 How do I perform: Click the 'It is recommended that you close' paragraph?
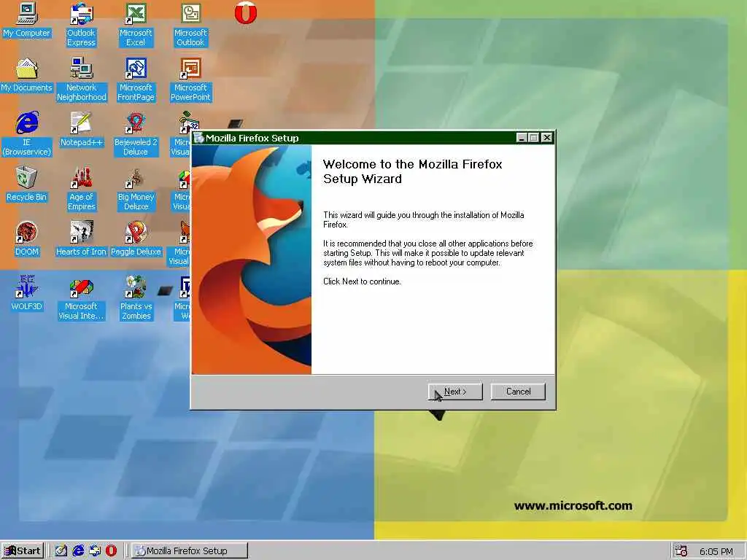pyautogui.click(x=427, y=253)
